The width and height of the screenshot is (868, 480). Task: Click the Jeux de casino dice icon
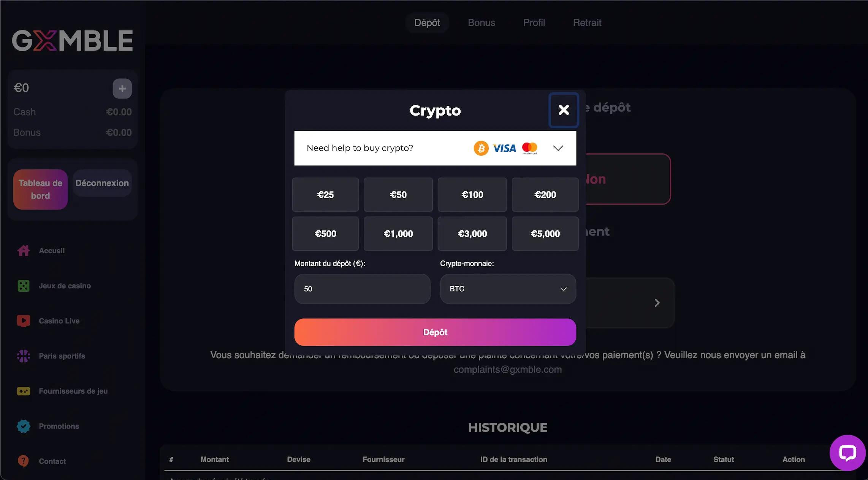pos(24,286)
